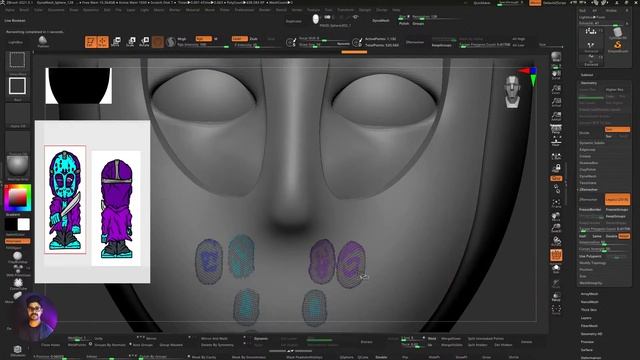Toggle the orange Rgb button
The width and height of the screenshot is (640, 360).
click(203, 39)
